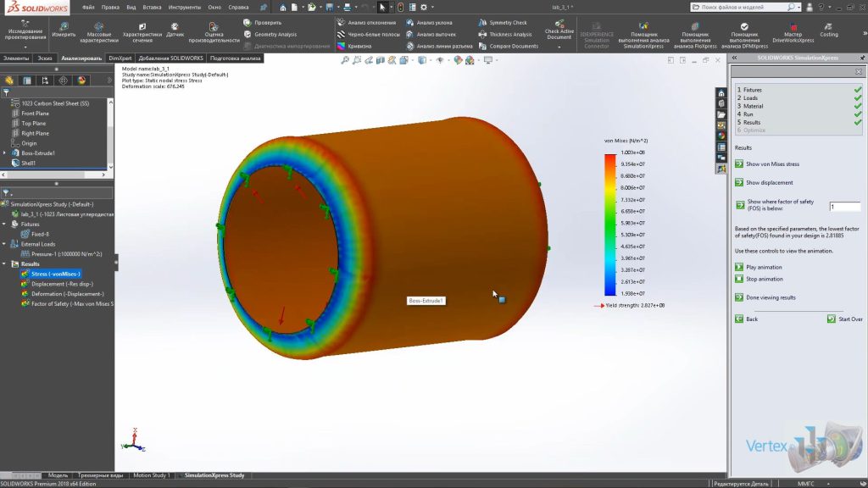This screenshot has width=868, height=488.
Task: Click Done viewing results
Action: coord(765,297)
